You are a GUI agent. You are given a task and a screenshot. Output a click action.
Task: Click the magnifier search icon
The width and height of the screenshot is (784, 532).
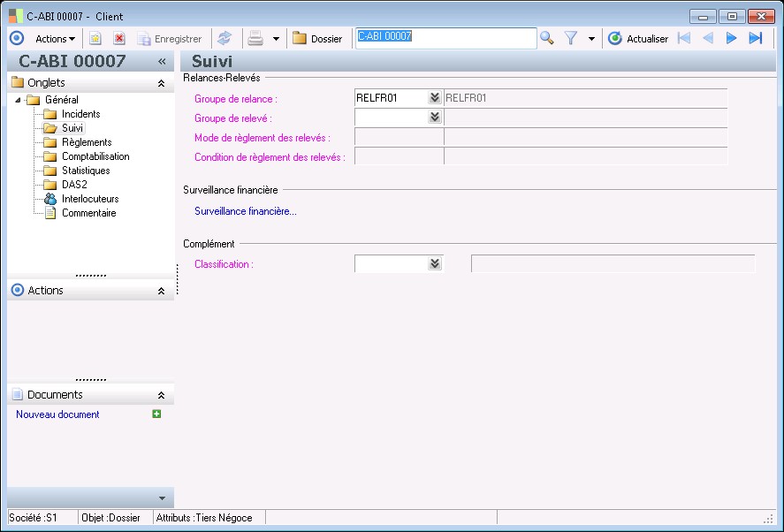click(547, 38)
